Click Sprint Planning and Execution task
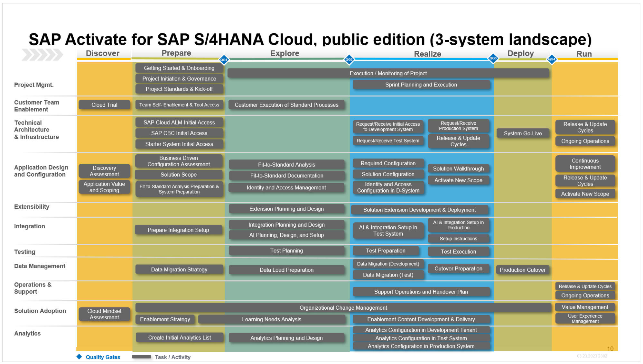Viewport: 643px width, 364px height. click(421, 85)
